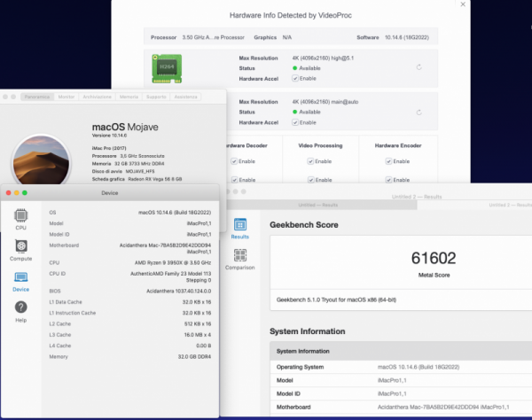Viewport: 532px width, 420px height.
Task: Switch to the Panoramica tab
Action: [37, 97]
